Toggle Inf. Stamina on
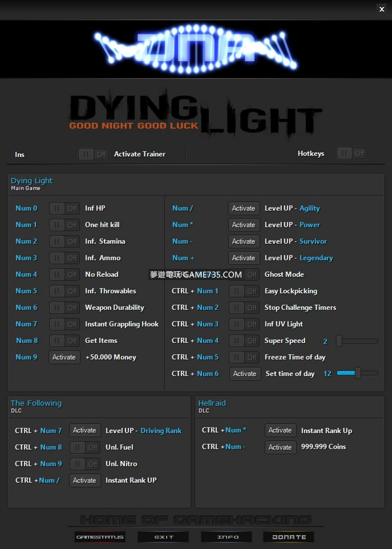The width and height of the screenshot is (392, 549). click(65, 241)
